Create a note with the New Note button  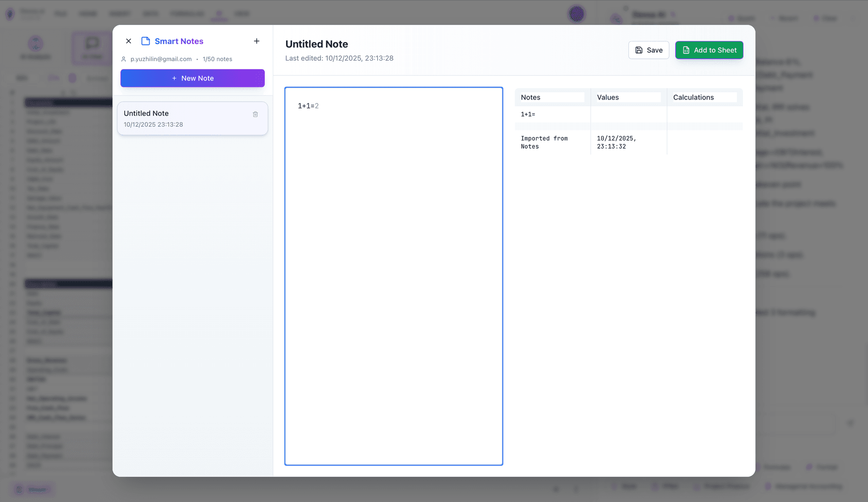point(192,78)
